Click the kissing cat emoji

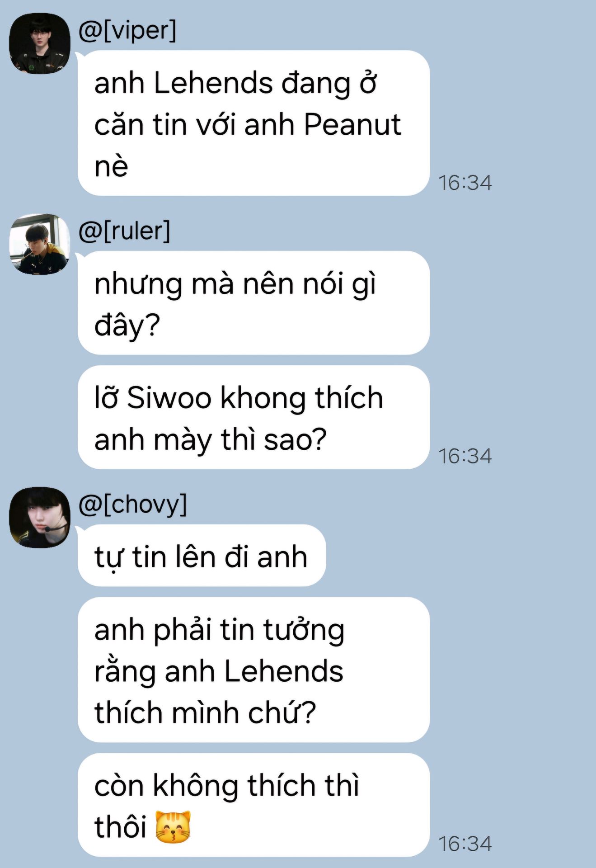[173, 827]
